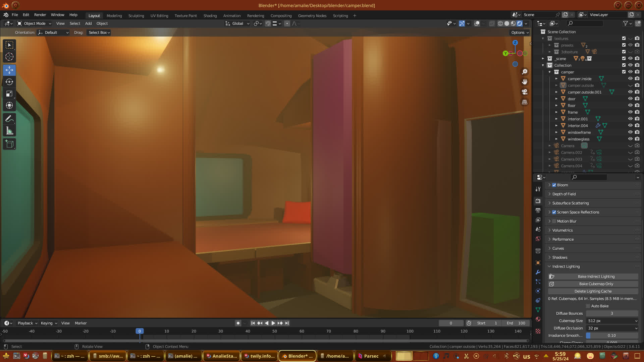Open the Render menu

pos(40,15)
